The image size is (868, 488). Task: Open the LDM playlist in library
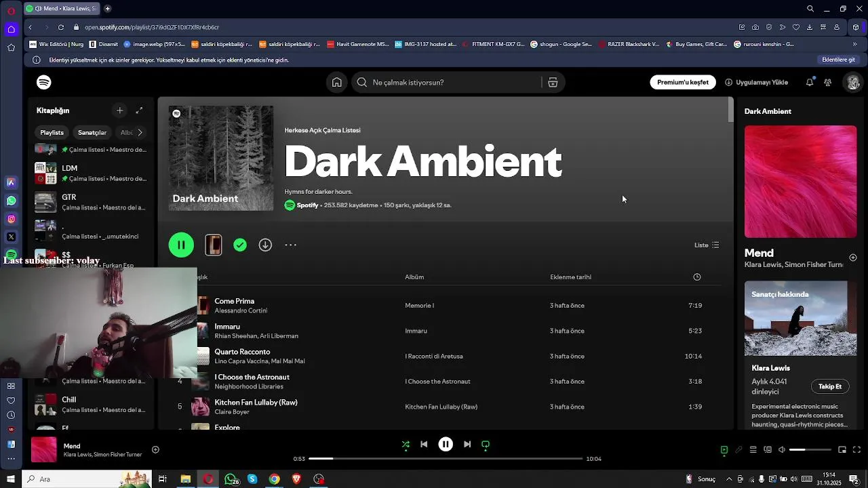pyautogui.click(x=91, y=174)
